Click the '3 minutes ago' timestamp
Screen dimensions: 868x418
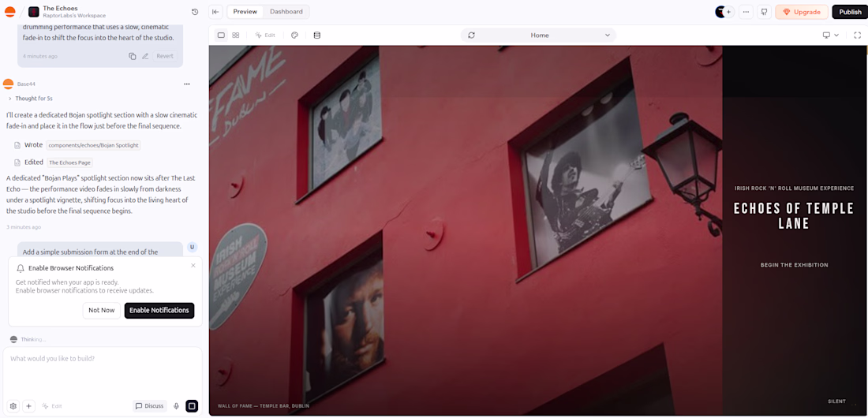tap(24, 227)
